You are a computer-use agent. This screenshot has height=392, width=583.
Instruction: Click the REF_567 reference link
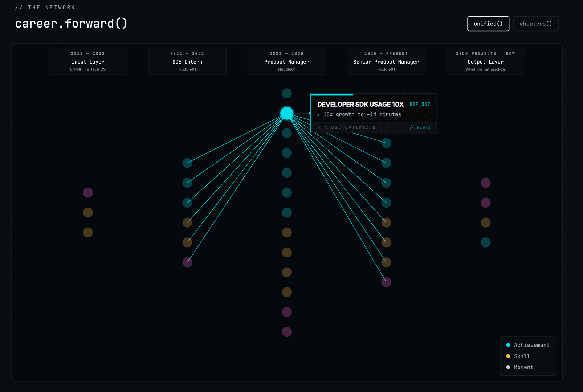(420, 104)
